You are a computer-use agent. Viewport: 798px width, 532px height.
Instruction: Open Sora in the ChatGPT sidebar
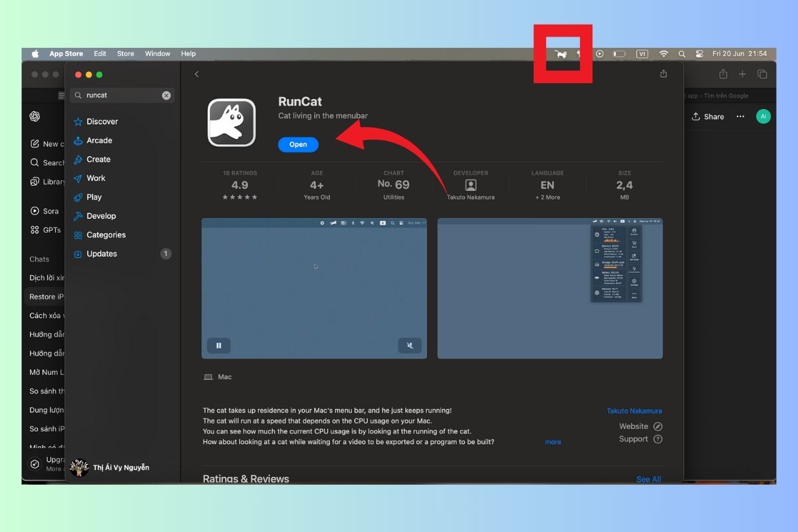[45, 211]
